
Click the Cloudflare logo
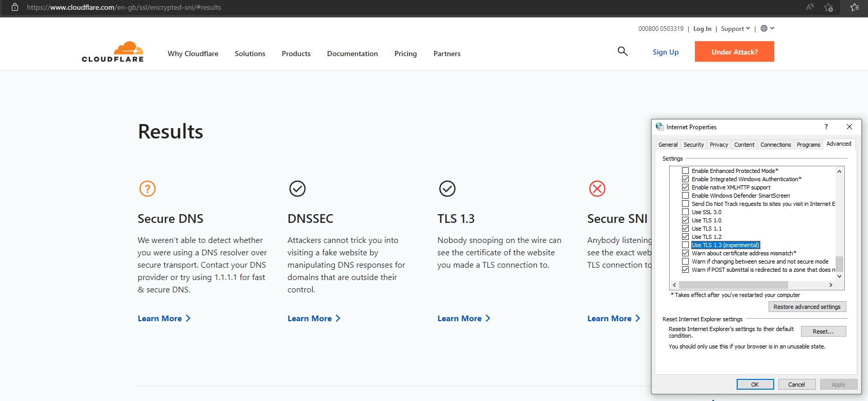(113, 52)
